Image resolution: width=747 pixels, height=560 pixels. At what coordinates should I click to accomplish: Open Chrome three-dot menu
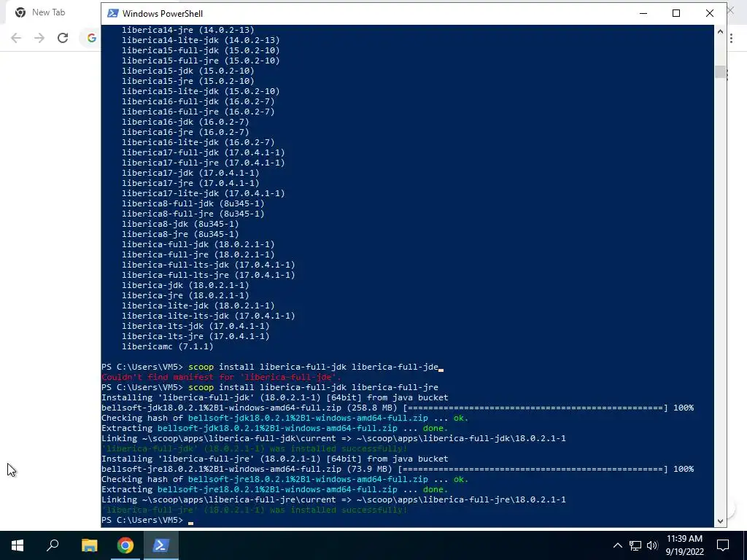click(731, 38)
